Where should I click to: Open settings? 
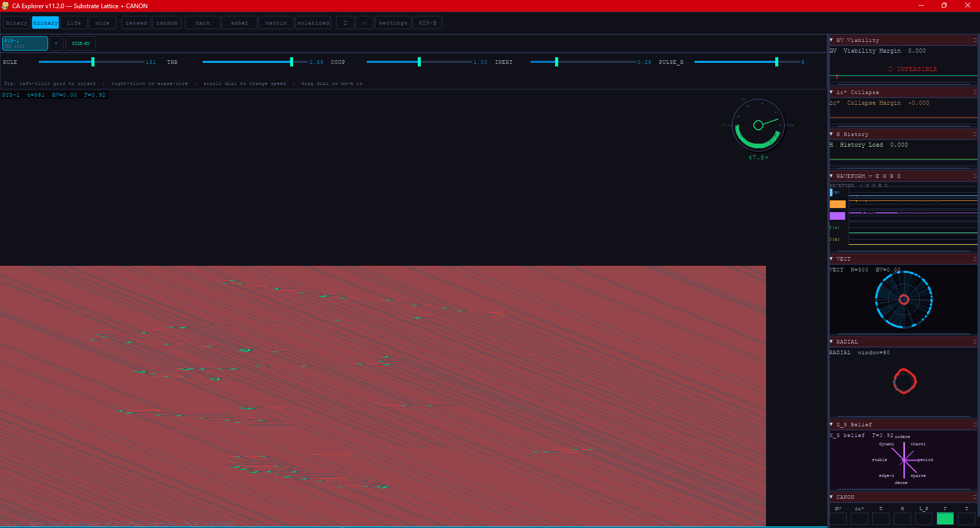point(393,23)
